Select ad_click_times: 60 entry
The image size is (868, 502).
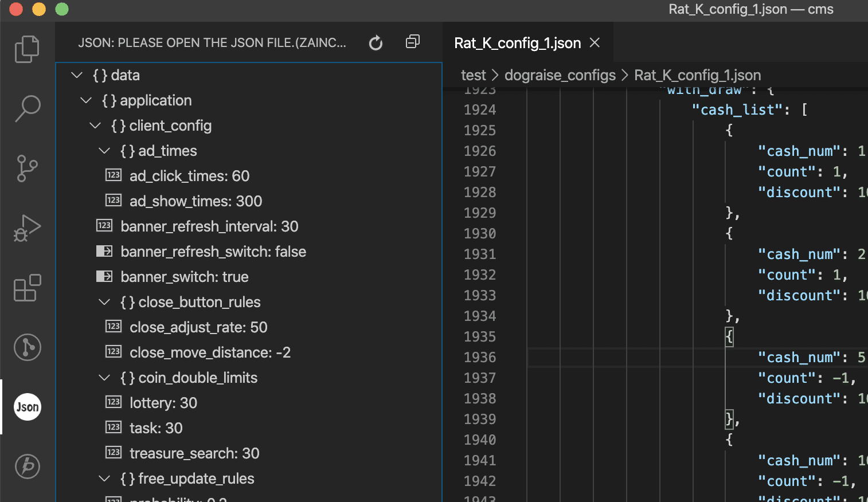249,176
